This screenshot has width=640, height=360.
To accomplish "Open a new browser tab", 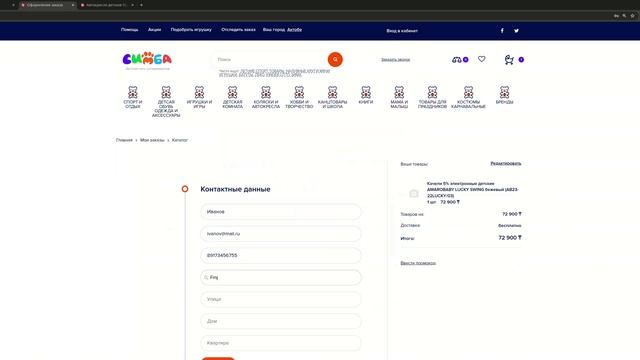I will point(141,5).
